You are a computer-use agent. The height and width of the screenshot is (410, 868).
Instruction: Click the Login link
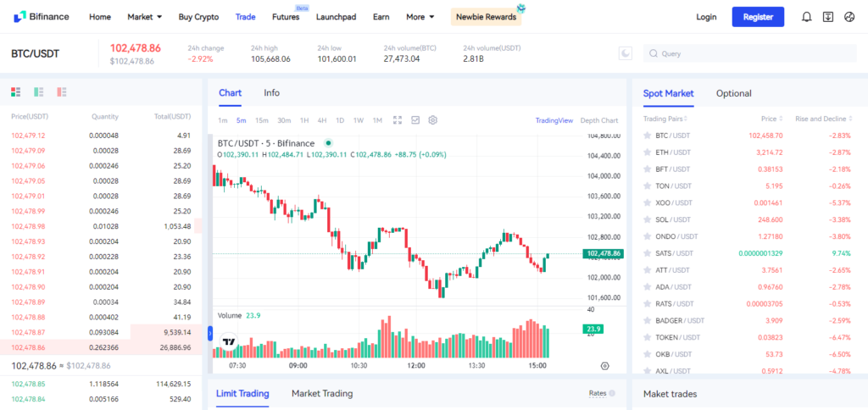(706, 17)
